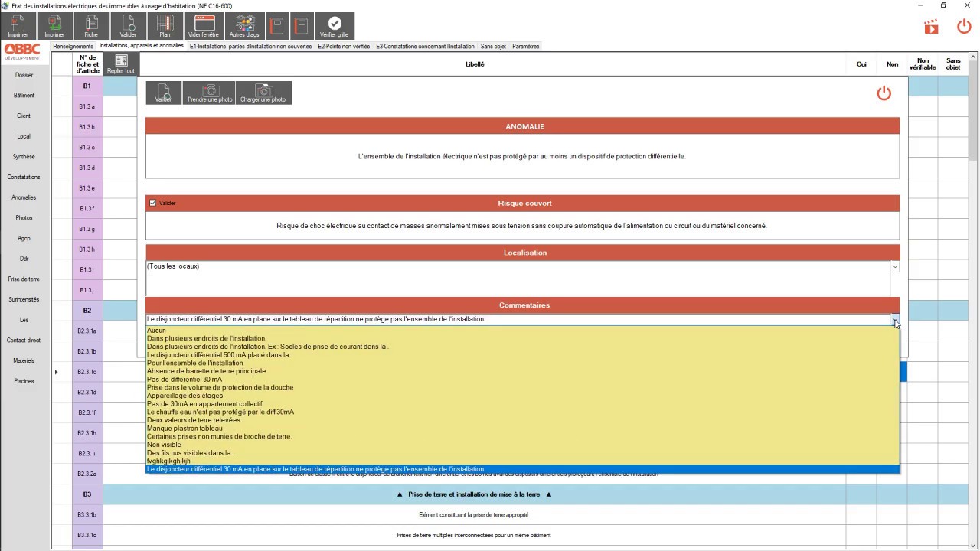Open Synthèse from the sidebar
The width and height of the screenshot is (980, 551).
(24, 157)
